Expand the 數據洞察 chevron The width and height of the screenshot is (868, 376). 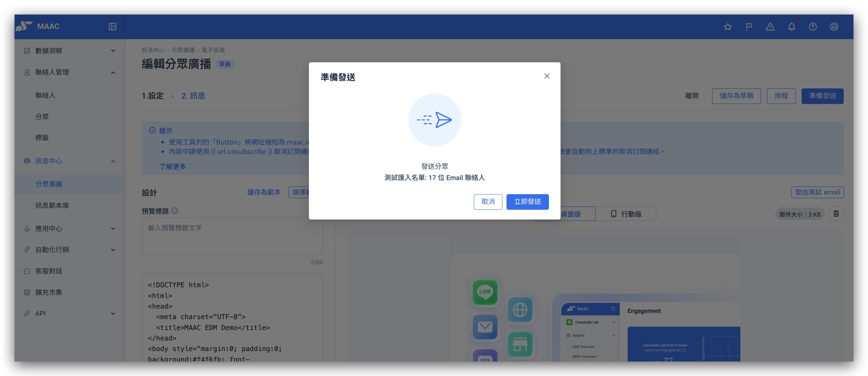pyautogui.click(x=113, y=51)
